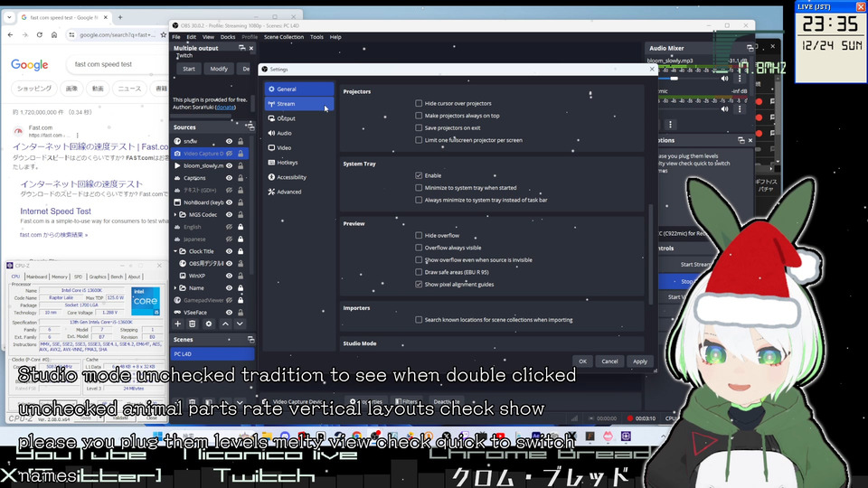Move source down with arrow icon

coord(240,324)
